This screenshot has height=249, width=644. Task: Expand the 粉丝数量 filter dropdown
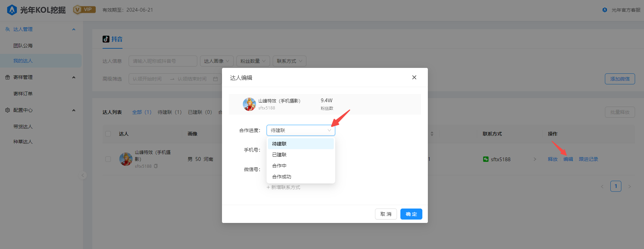click(x=253, y=61)
